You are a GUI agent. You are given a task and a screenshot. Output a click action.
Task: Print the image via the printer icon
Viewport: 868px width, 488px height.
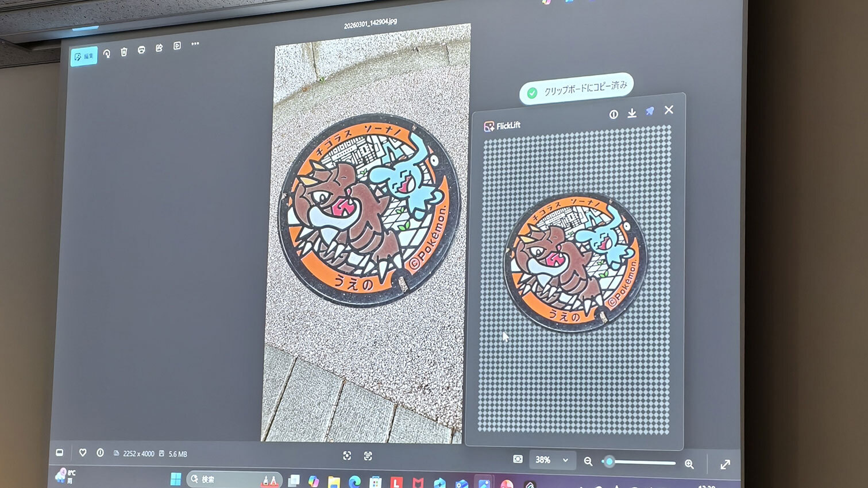pos(141,50)
